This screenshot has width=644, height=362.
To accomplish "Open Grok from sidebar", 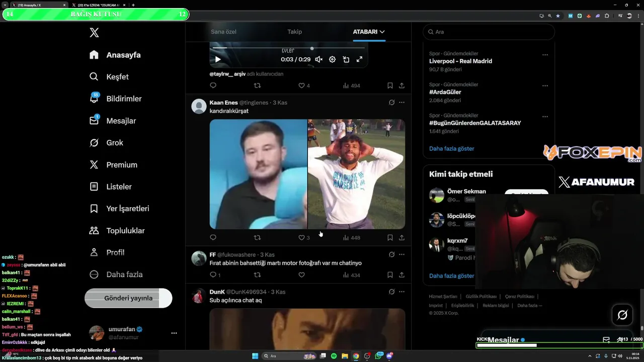I will tap(106, 143).
